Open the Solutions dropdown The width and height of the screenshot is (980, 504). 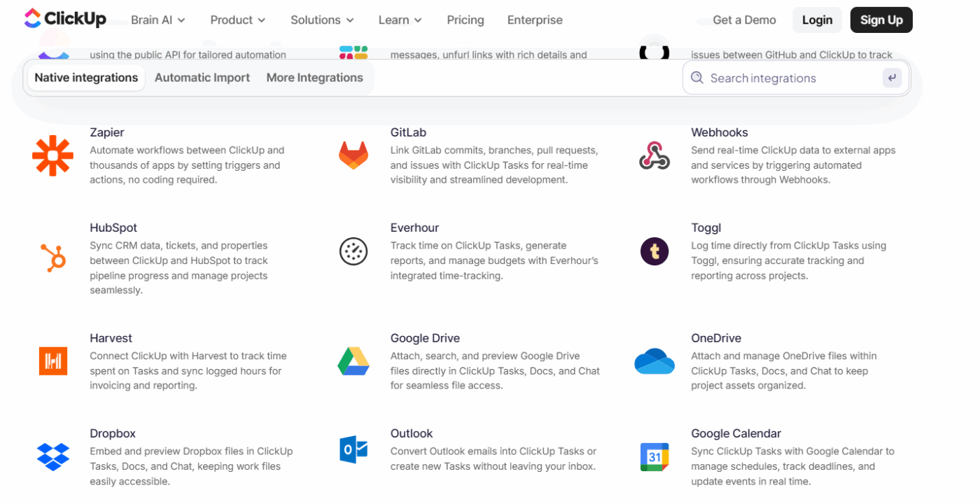[x=321, y=20]
